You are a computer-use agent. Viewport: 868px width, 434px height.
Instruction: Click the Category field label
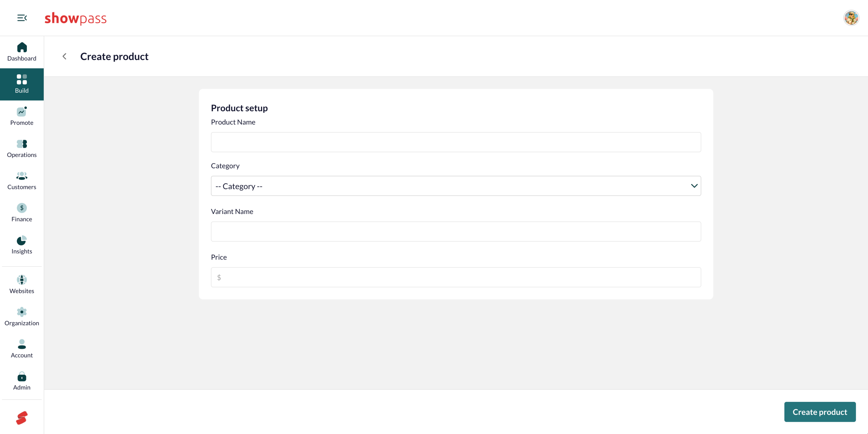225,166
